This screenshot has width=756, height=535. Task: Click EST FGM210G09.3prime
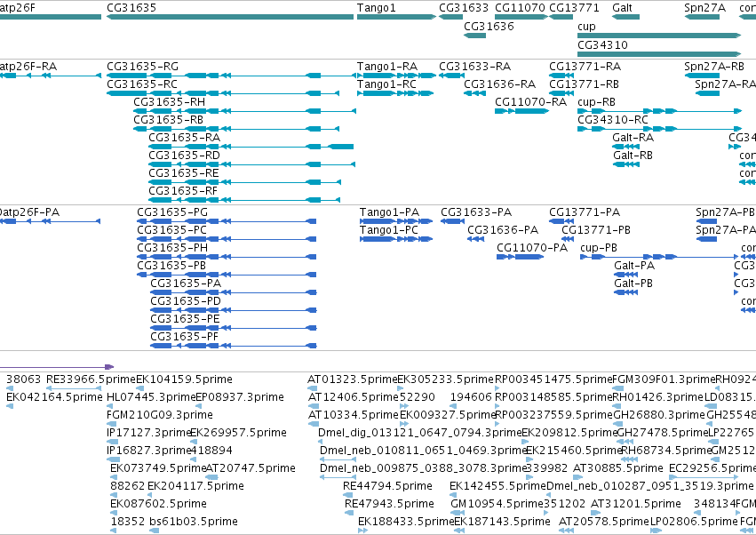tap(111, 424)
